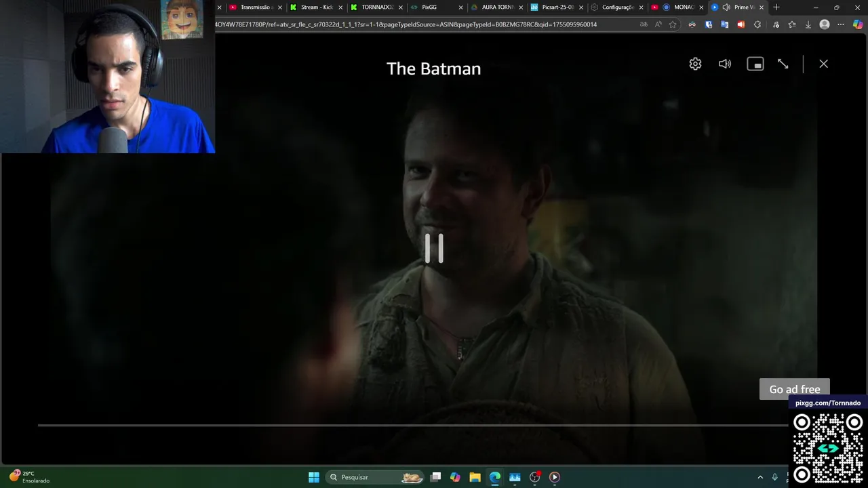Image resolution: width=868 pixels, height=488 pixels.
Task: Add this page to favorites star
Action: [x=673, y=24]
